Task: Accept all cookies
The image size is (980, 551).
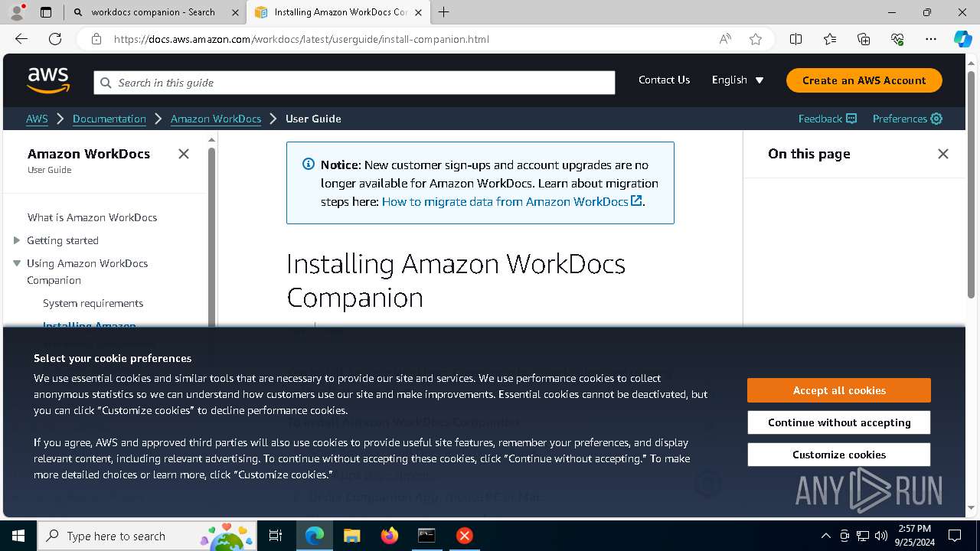Action: coord(839,390)
